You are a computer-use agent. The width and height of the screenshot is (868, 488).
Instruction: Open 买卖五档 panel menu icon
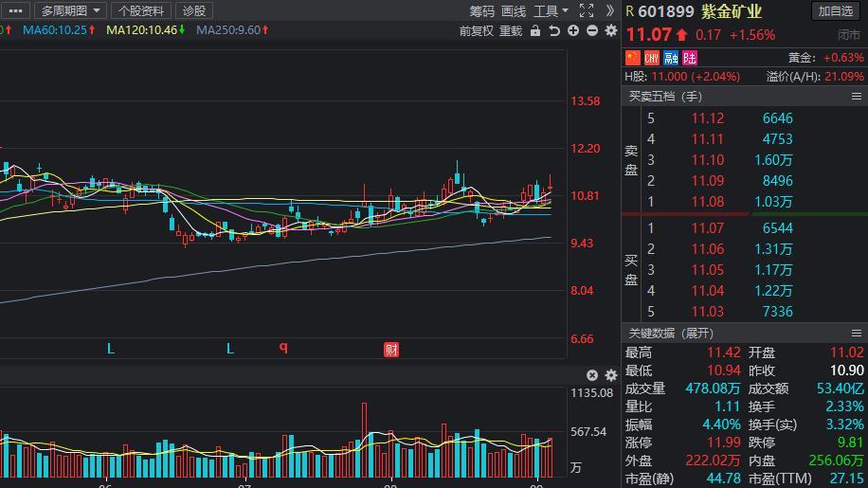tap(857, 97)
